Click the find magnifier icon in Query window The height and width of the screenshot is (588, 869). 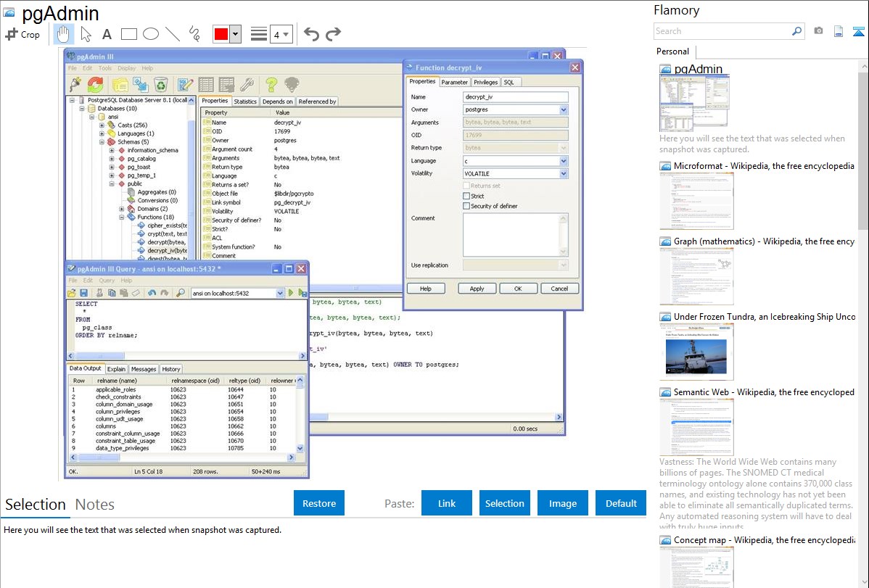point(180,293)
